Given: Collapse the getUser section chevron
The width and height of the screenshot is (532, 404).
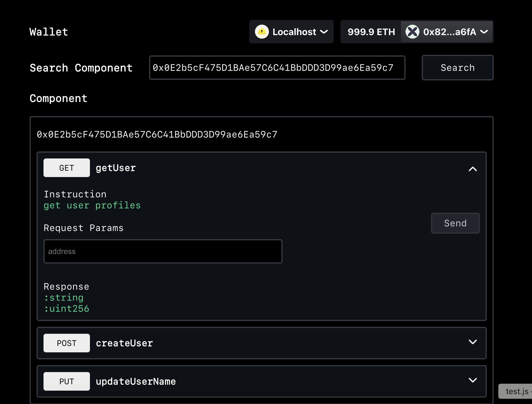Looking at the screenshot, I should pos(473,169).
